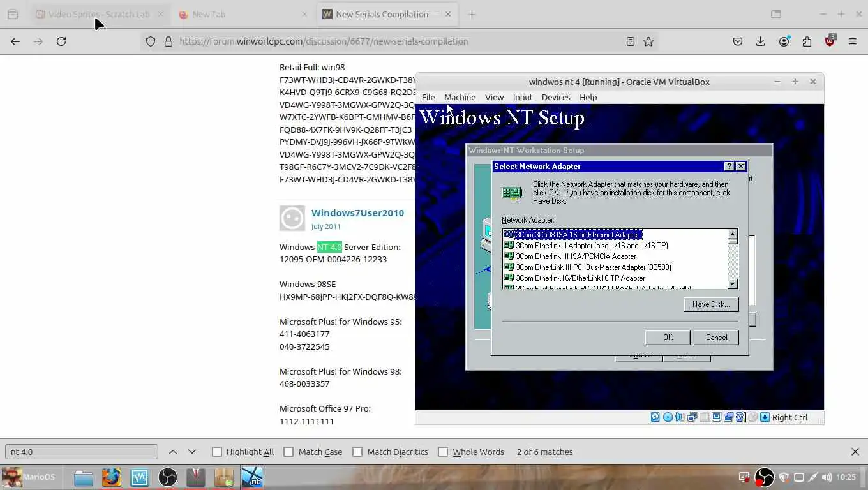Enable Whole Words checkbox

[x=443, y=452]
